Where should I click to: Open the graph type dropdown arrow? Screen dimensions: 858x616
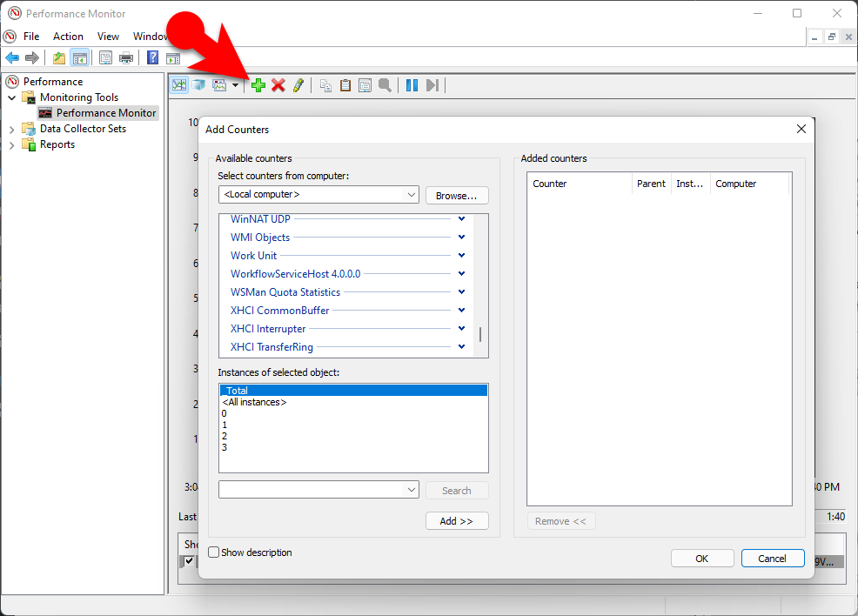coord(235,85)
